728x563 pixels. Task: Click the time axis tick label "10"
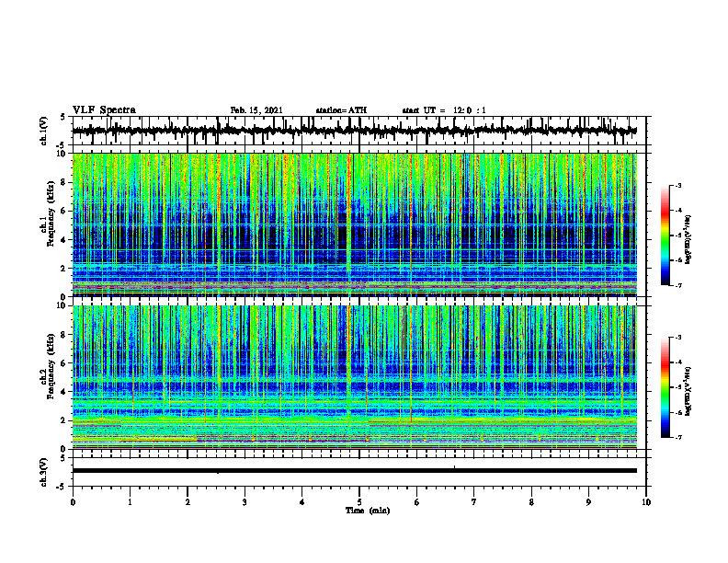click(x=646, y=502)
